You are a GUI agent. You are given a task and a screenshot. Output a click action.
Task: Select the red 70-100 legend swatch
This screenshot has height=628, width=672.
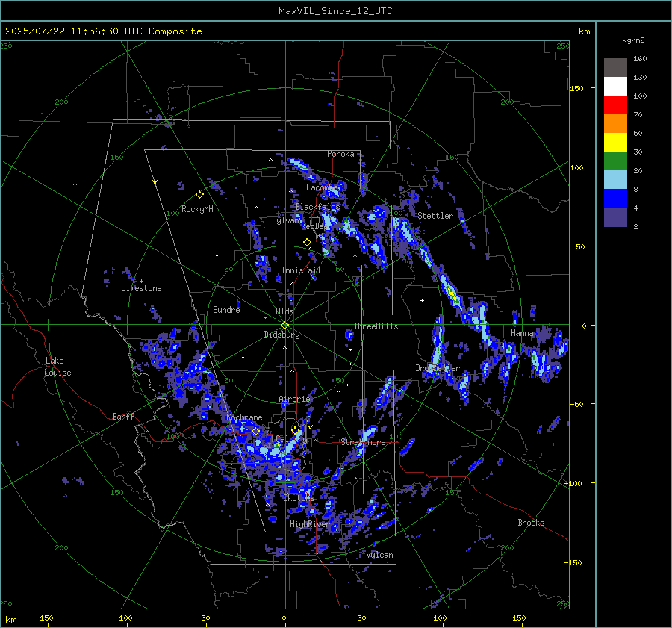pos(615,105)
